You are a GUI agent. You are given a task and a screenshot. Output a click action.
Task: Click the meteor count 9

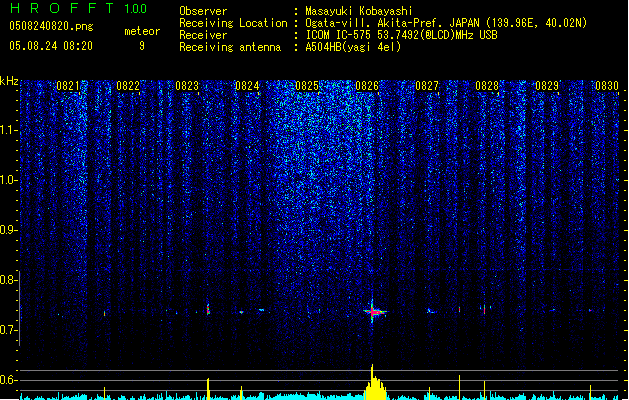point(142,46)
